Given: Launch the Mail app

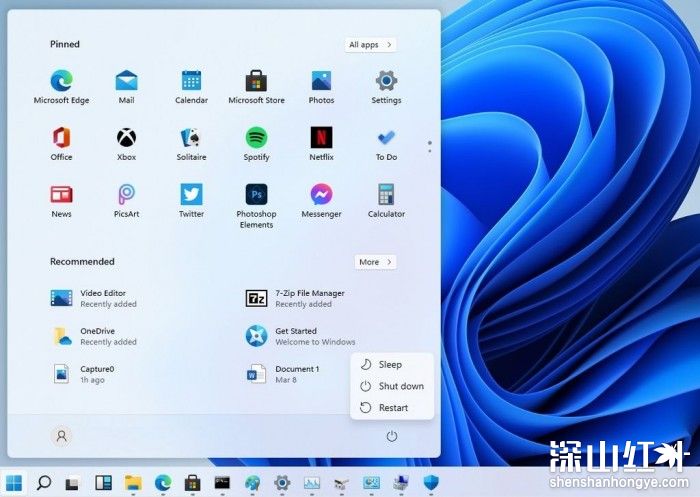Looking at the screenshot, I should point(126,87).
